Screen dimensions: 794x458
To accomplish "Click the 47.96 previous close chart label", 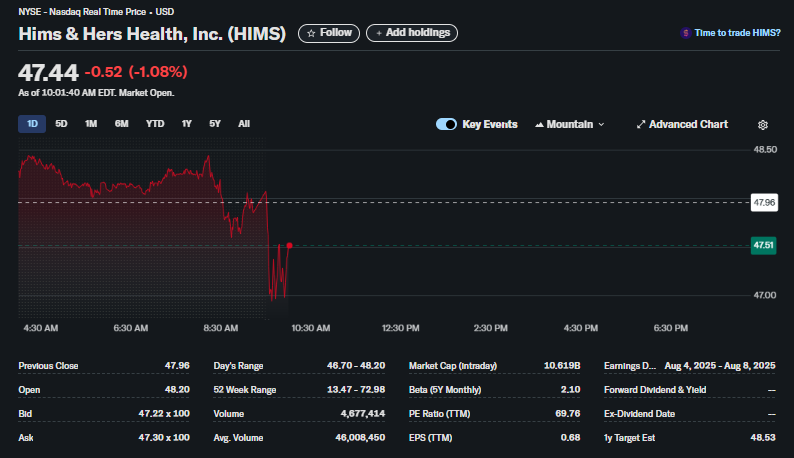I will (764, 203).
